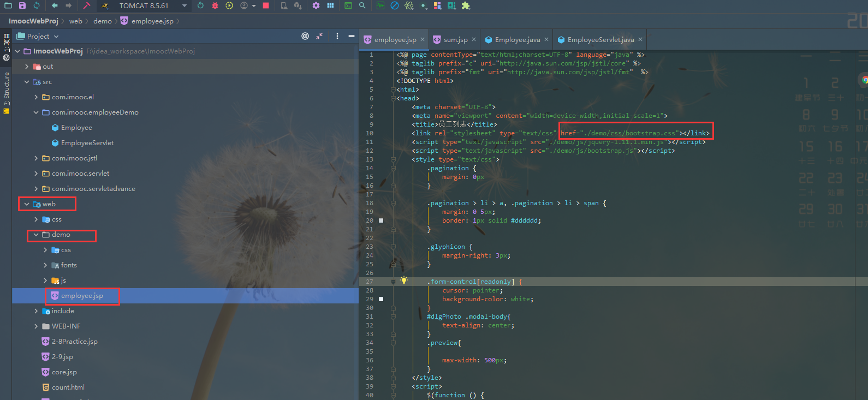Screen dimensions: 868x400
Task: Build project with the hammer icon
Action: click(87, 5)
